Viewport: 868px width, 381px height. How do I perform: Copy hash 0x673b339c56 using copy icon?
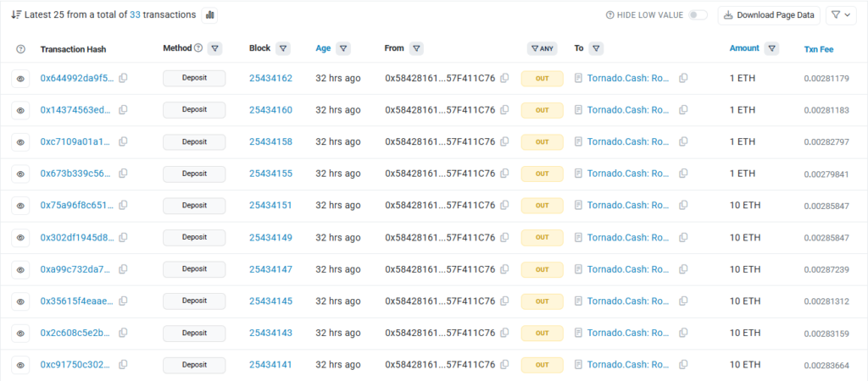123,174
